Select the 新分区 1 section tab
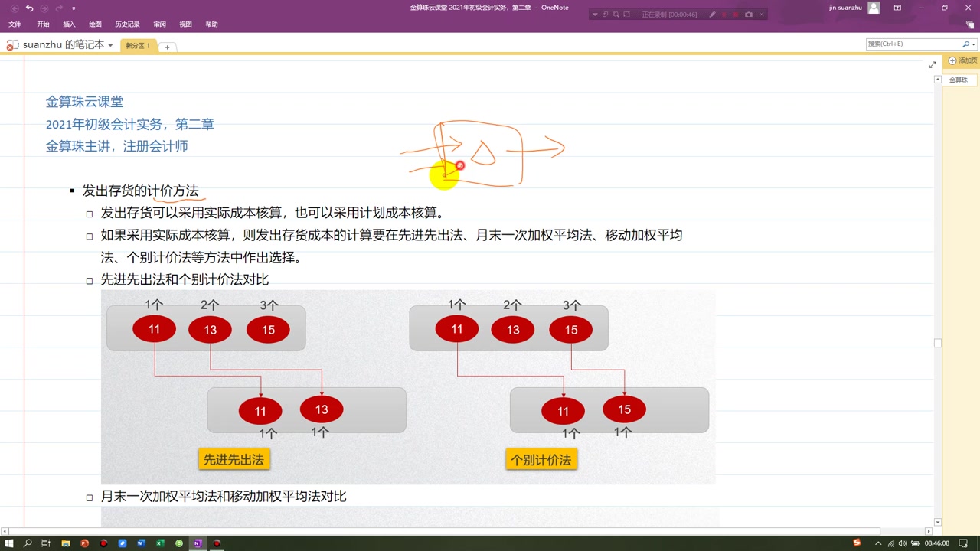 pyautogui.click(x=138, y=46)
